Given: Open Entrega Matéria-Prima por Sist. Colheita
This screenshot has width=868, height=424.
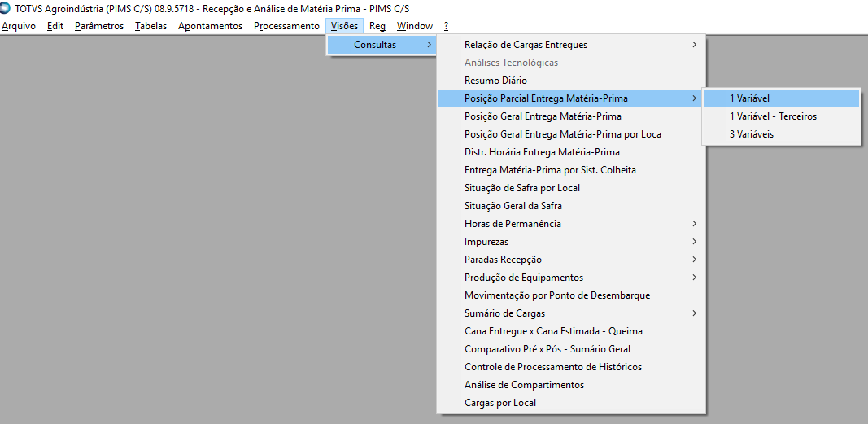Looking at the screenshot, I should (571, 170).
